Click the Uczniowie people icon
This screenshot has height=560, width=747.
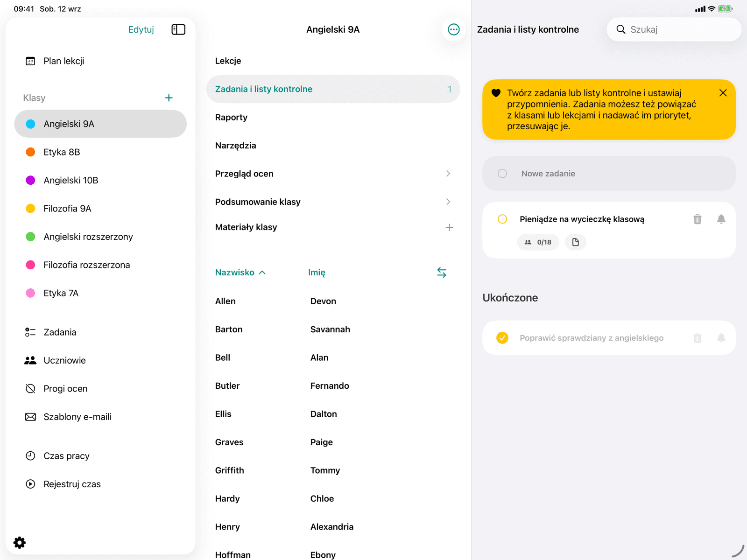click(30, 360)
